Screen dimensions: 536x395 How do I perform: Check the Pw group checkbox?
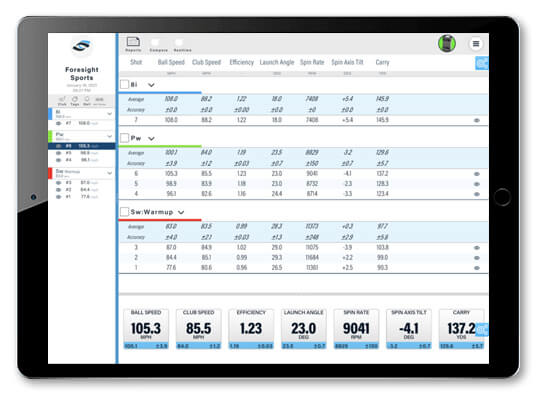pos(124,138)
